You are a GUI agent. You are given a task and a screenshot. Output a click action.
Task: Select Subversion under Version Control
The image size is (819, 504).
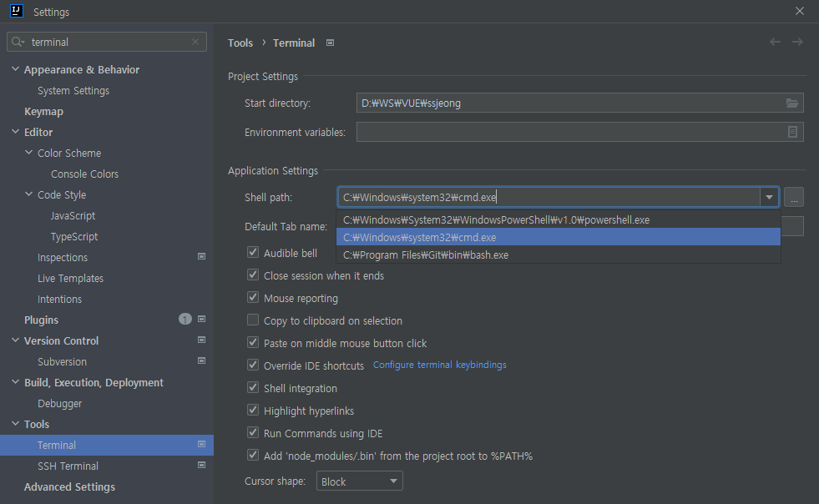(x=62, y=361)
